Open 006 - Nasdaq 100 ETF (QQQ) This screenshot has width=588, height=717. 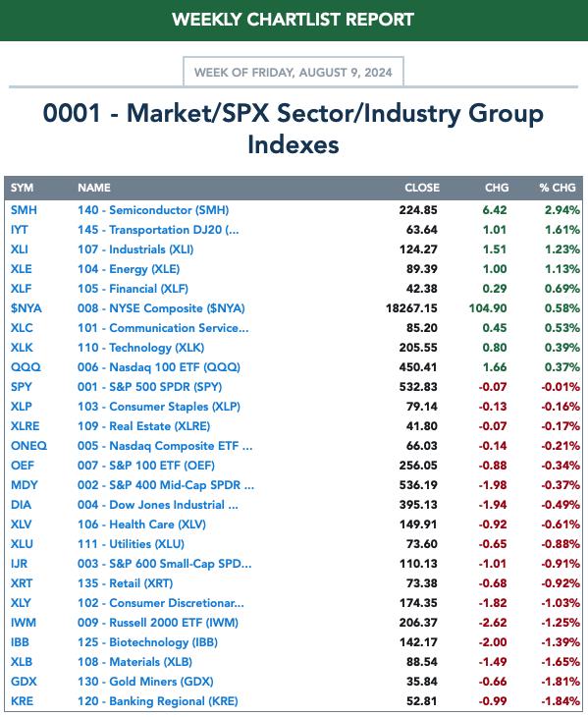(x=159, y=367)
